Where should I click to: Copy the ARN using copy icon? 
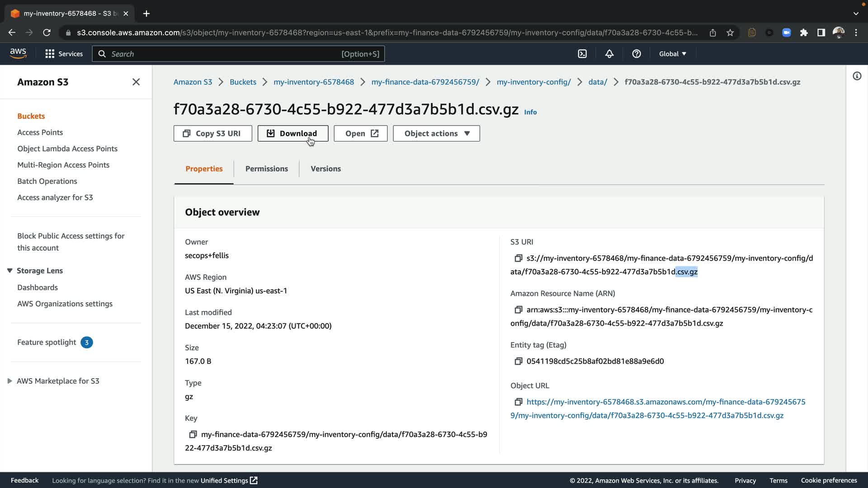518,310
